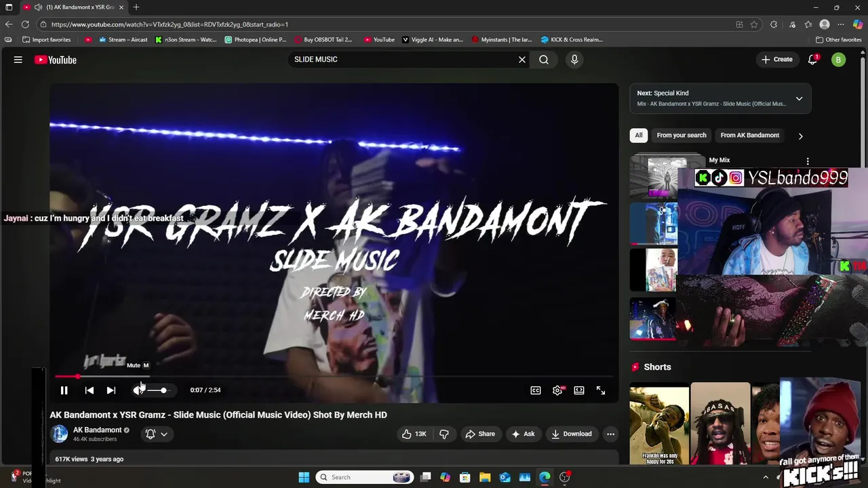Open Import favorites bookmark
The height and width of the screenshot is (488, 868).
click(x=46, y=39)
